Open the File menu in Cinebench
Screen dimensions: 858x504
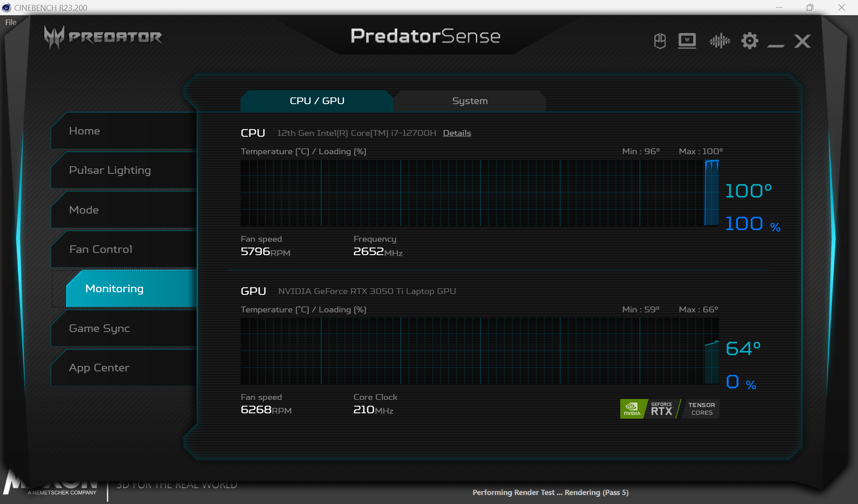point(11,22)
